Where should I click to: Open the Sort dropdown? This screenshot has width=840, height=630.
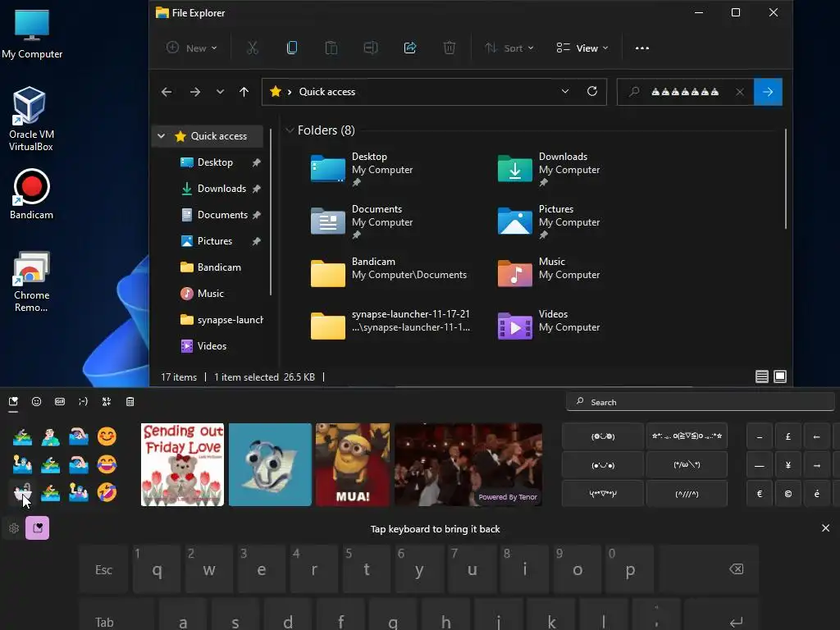pos(509,48)
